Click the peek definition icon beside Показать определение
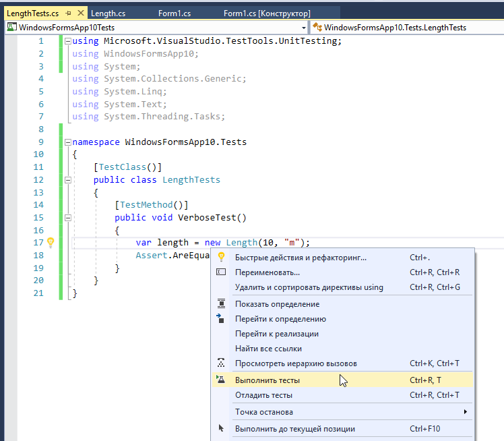The image size is (504, 441). coord(220,303)
